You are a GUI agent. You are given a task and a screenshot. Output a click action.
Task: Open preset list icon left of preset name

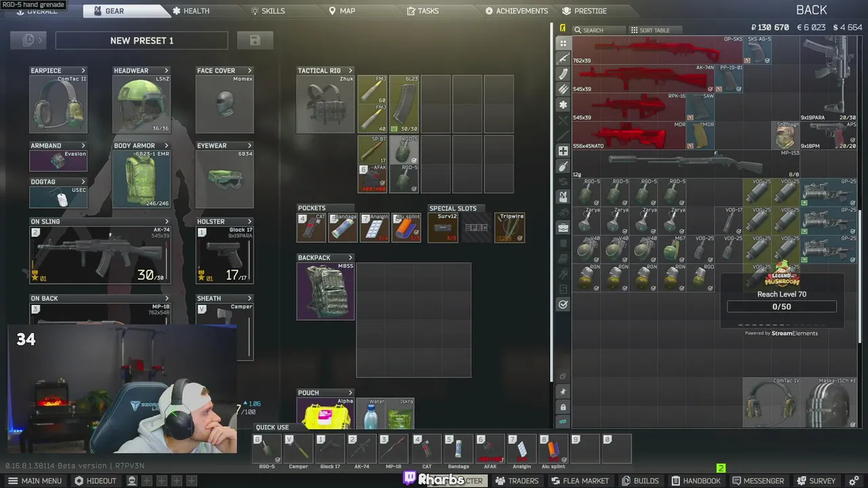(x=28, y=41)
